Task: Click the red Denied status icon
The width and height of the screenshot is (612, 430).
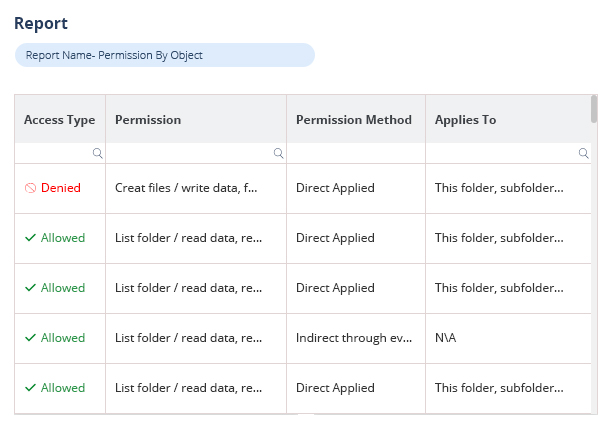Action: click(30, 188)
